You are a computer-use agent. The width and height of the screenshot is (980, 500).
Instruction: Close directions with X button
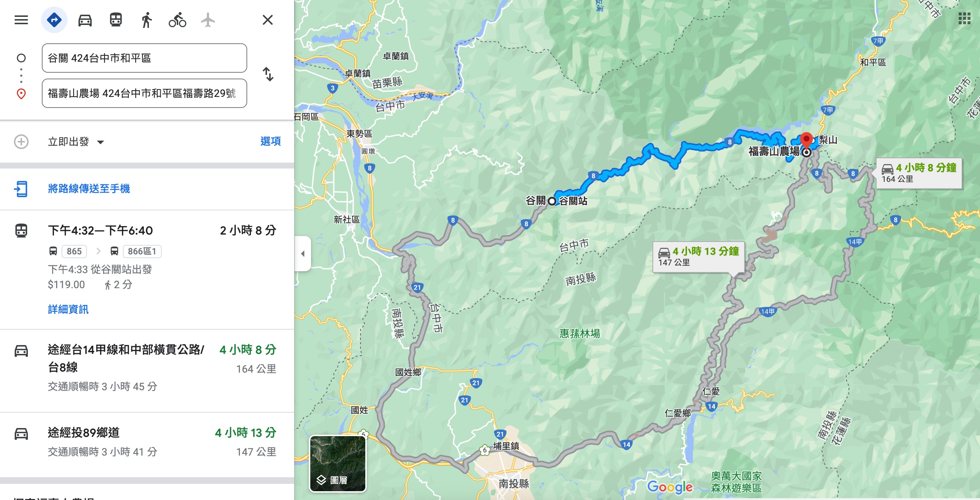tap(268, 20)
